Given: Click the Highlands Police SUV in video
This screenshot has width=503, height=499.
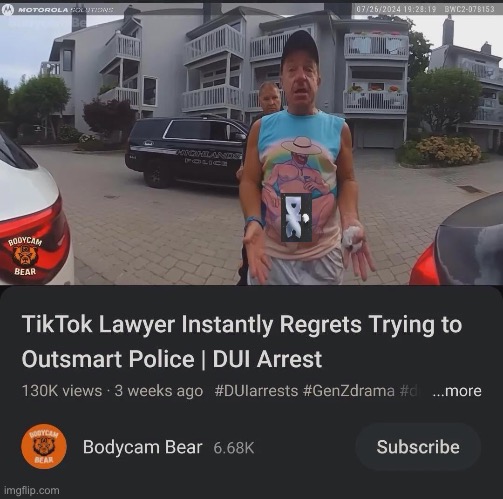Looking at the screenshot, I should click(187, 153).
